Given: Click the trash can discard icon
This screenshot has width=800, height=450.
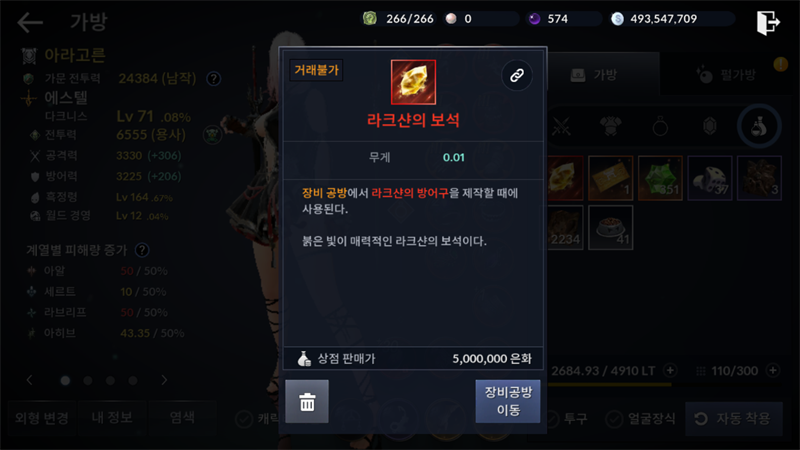Looking at the screenshot, I should coord(307,402).
